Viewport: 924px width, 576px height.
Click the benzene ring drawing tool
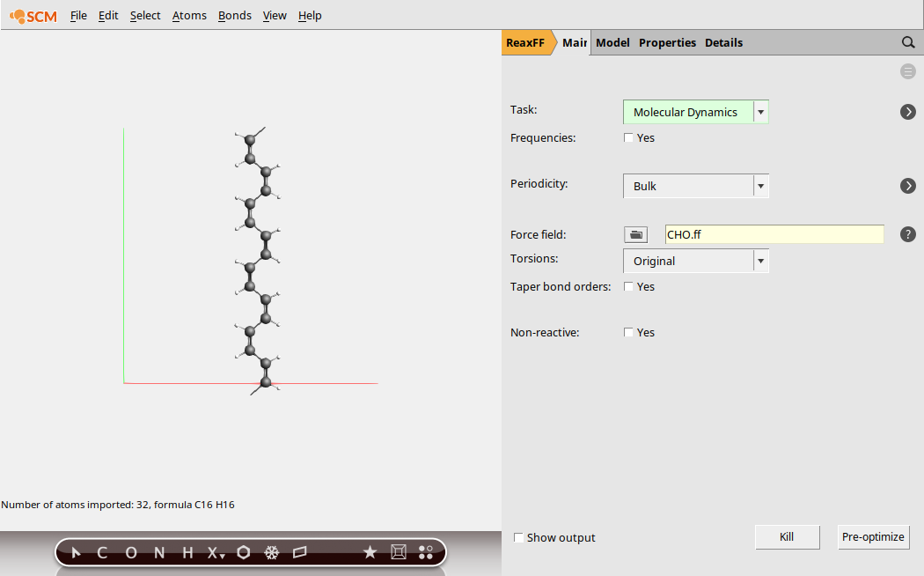[x=244, y=552]
